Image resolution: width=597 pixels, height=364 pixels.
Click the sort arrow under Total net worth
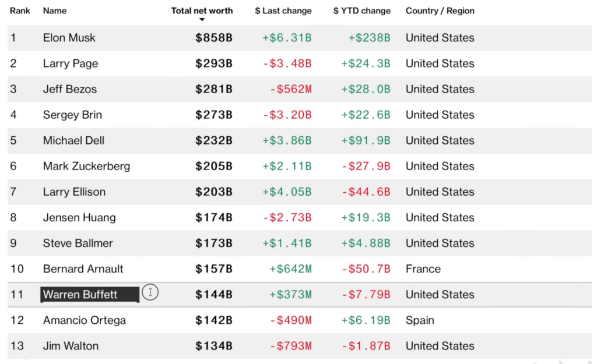pos(202,19)
